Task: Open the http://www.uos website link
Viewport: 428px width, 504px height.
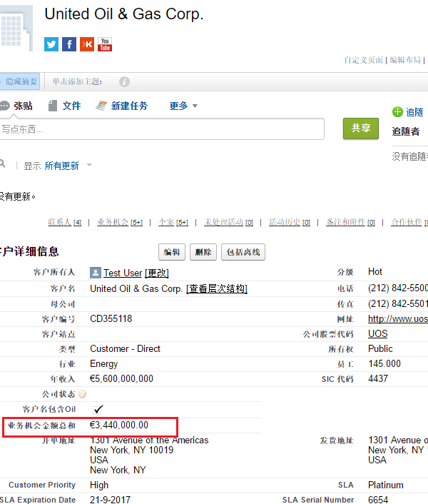Action: (398, 318)
